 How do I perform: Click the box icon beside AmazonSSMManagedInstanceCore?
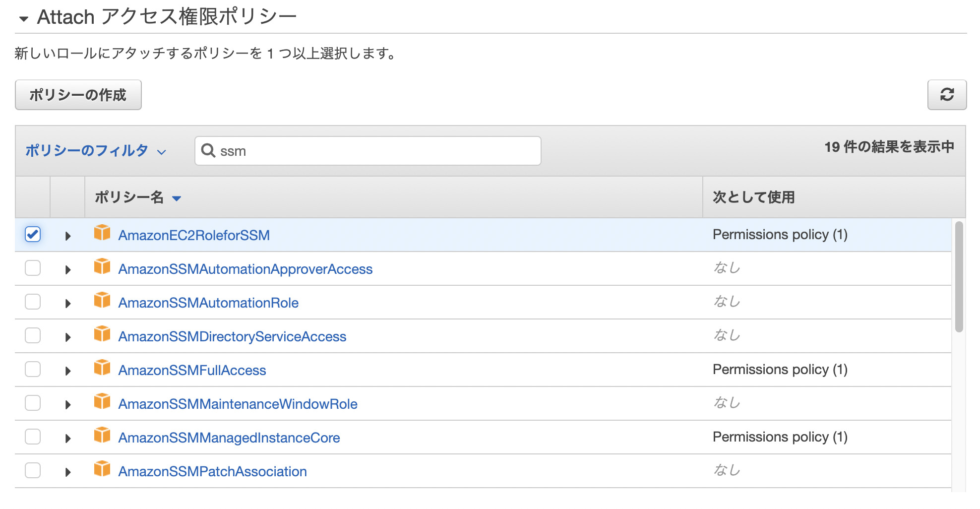pos(102,435)
